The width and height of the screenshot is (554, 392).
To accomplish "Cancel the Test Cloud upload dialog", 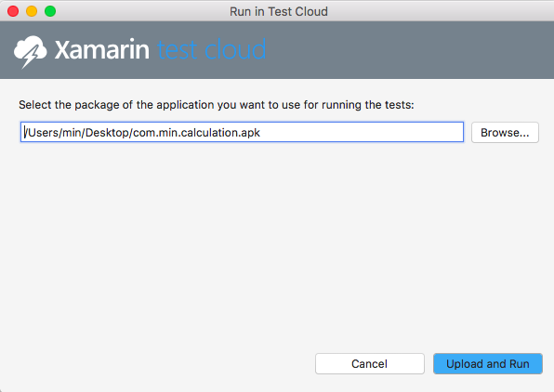I will tap(370, 364).
